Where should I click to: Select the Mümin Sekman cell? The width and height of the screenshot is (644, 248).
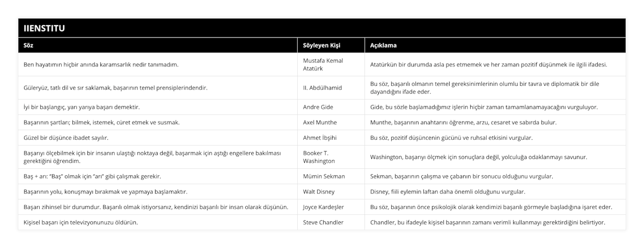tap(324, 176)
